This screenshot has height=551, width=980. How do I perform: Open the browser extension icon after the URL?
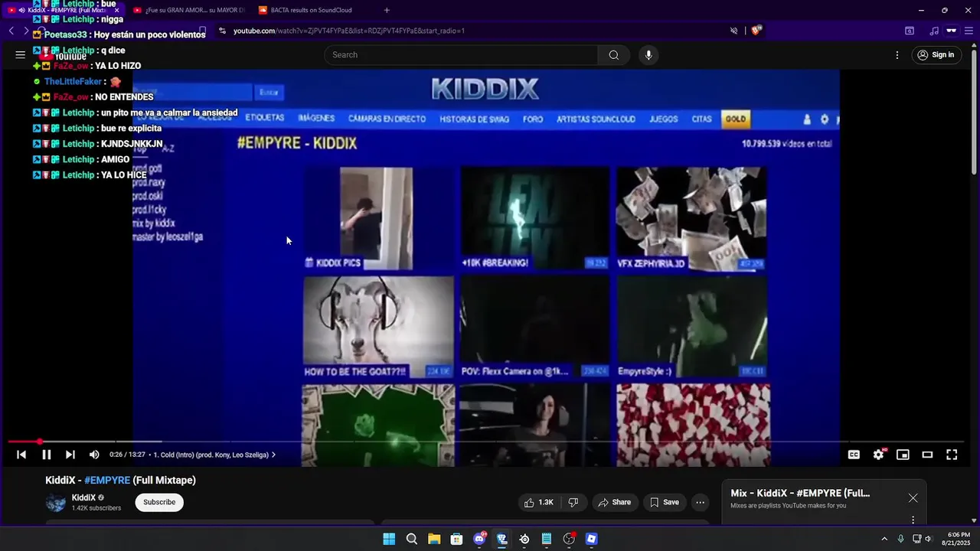[x=756, y=31]
